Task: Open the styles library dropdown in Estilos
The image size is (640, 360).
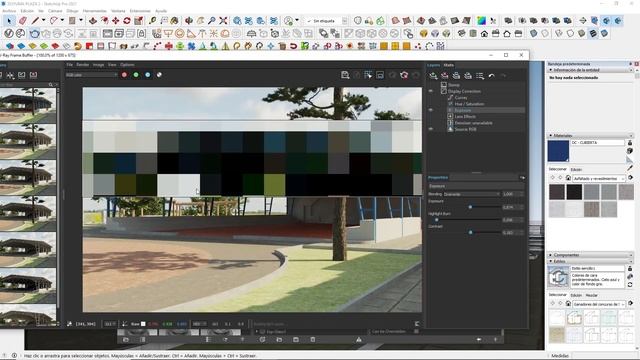Action: [599, 304]
